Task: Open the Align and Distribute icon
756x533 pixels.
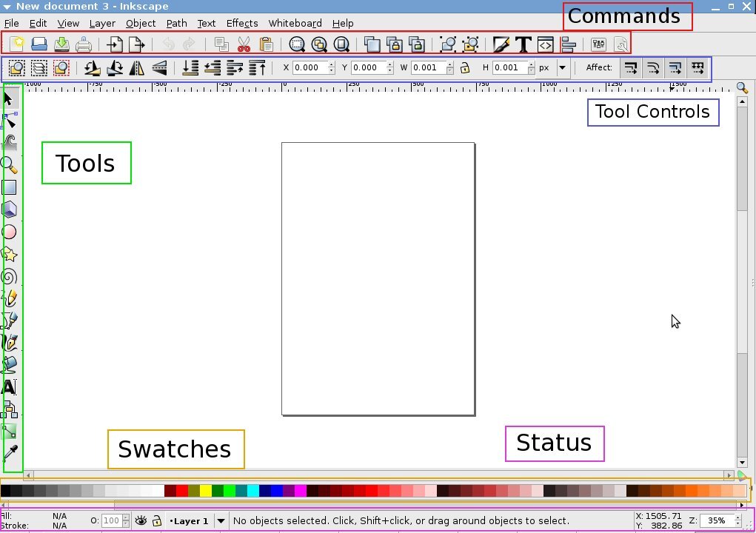Action: point(569,44)
